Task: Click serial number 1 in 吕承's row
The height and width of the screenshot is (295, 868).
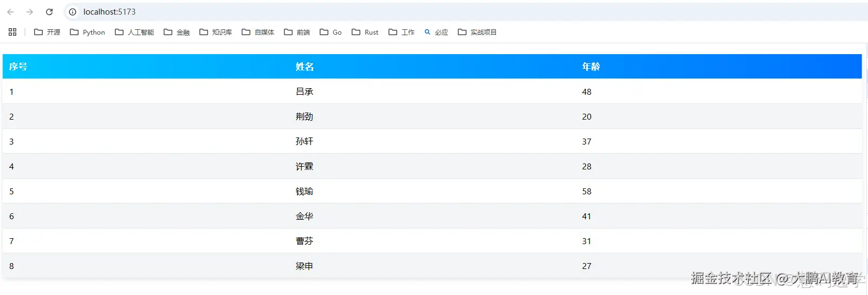Action: tap(11, 92)
